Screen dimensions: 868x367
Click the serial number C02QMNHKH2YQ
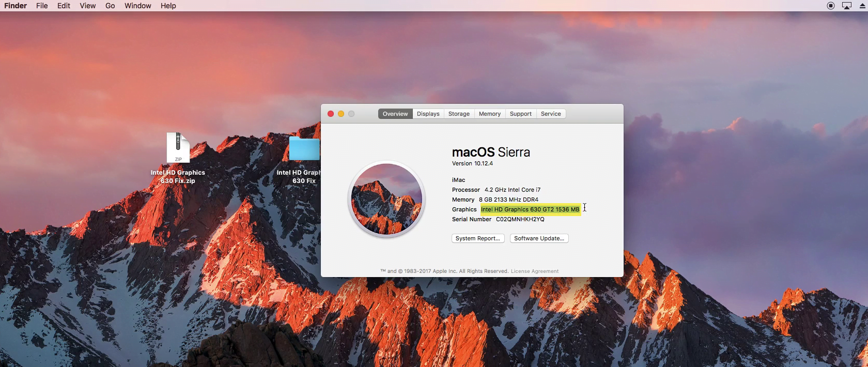click(x=520, y=219)
